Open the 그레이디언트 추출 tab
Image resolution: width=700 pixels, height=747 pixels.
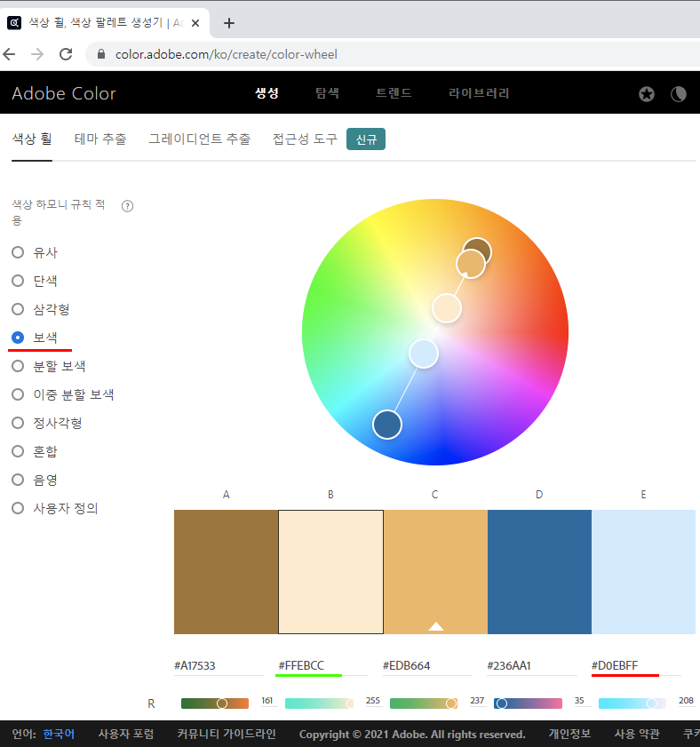coord(199,139)
